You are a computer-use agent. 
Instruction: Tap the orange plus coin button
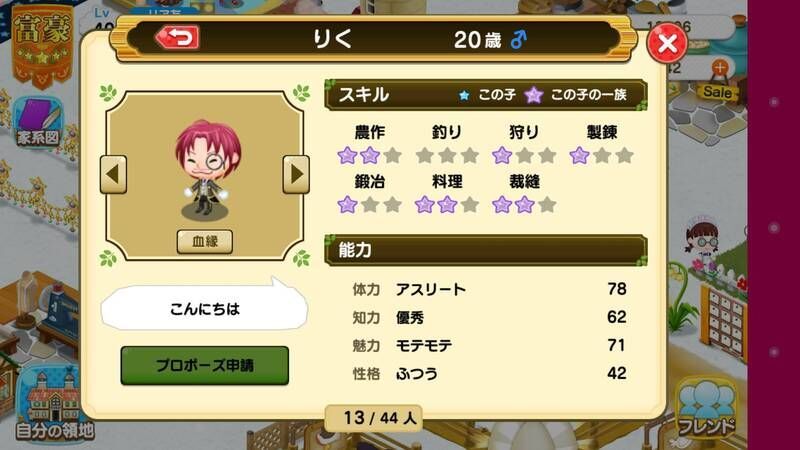coord(720,67)
